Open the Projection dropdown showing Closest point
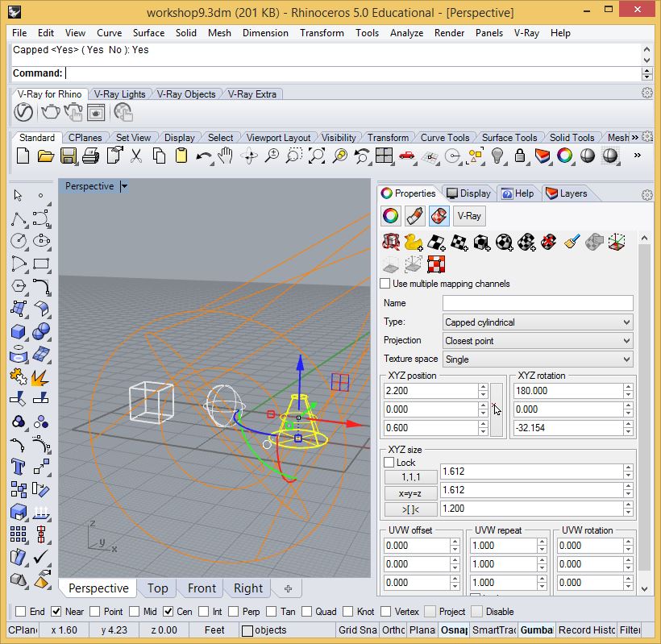The image size is (661, 644). [x=538, y=341]
